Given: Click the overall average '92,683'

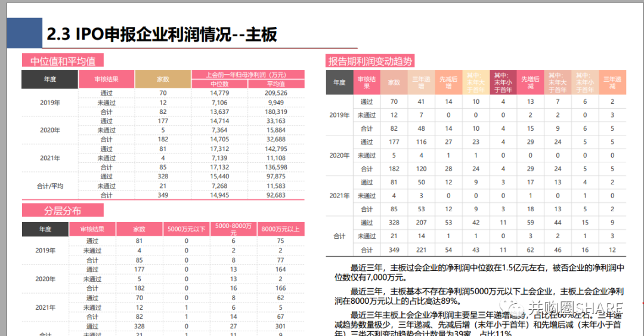Looking at the screenshot, I should 276,195.
